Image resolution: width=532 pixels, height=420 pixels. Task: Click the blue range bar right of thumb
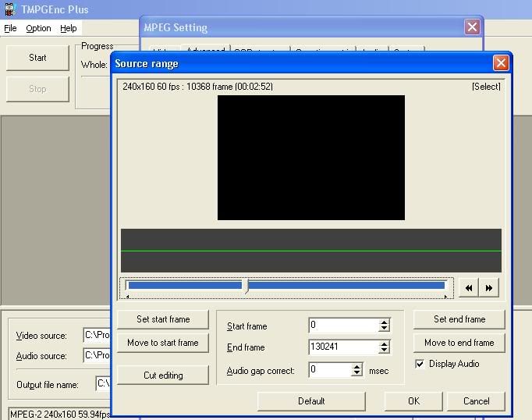tap(346, 285)
